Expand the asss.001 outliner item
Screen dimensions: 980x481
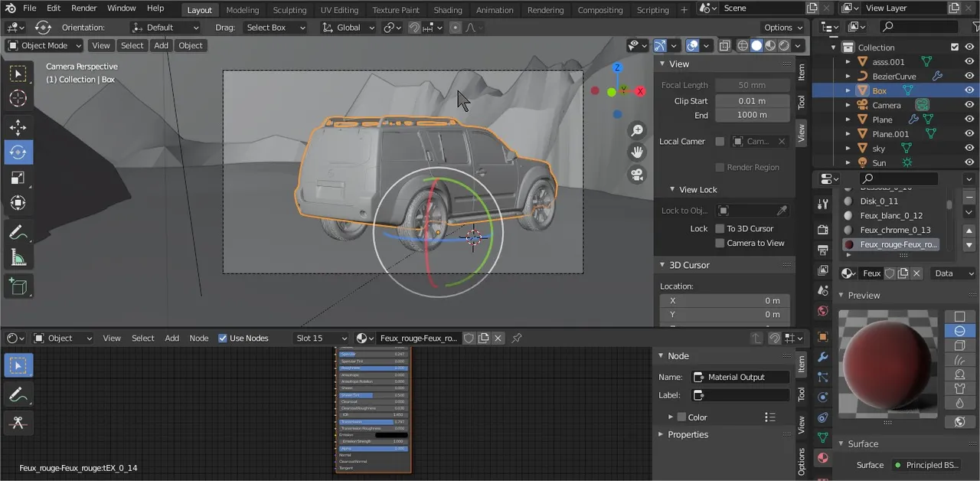click(848, 62)
